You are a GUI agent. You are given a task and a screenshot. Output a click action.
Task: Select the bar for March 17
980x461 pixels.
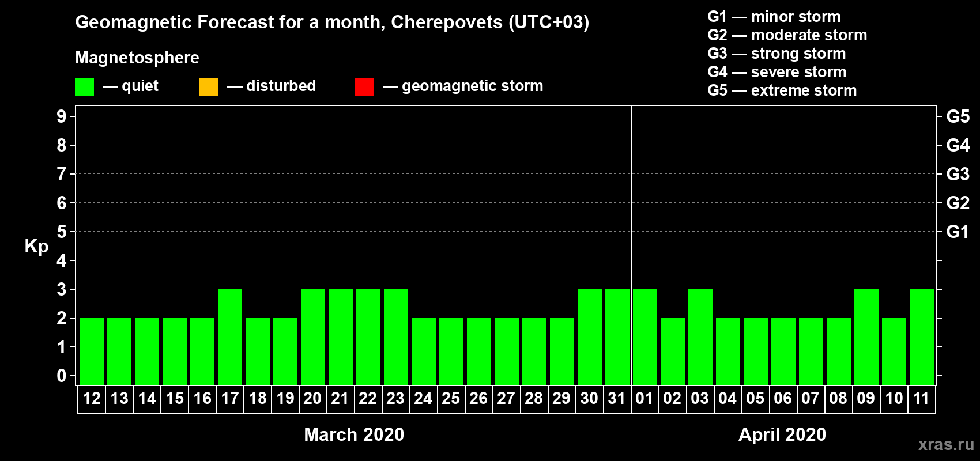[x=230, y=337]
